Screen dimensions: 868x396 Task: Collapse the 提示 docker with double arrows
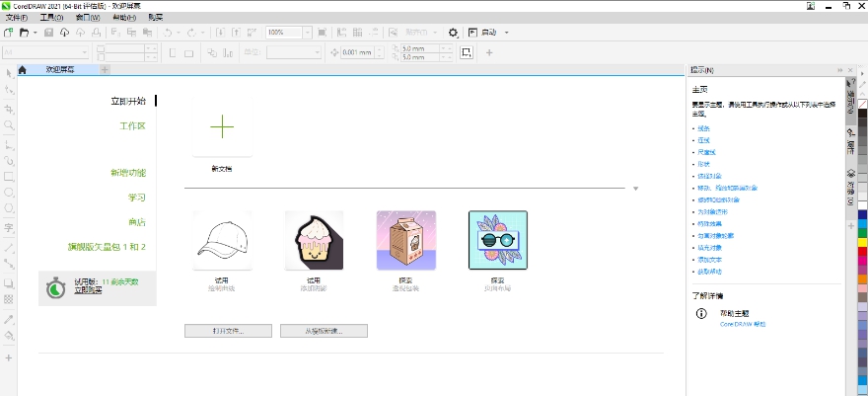pyautogui.click(x=840, y=70)
